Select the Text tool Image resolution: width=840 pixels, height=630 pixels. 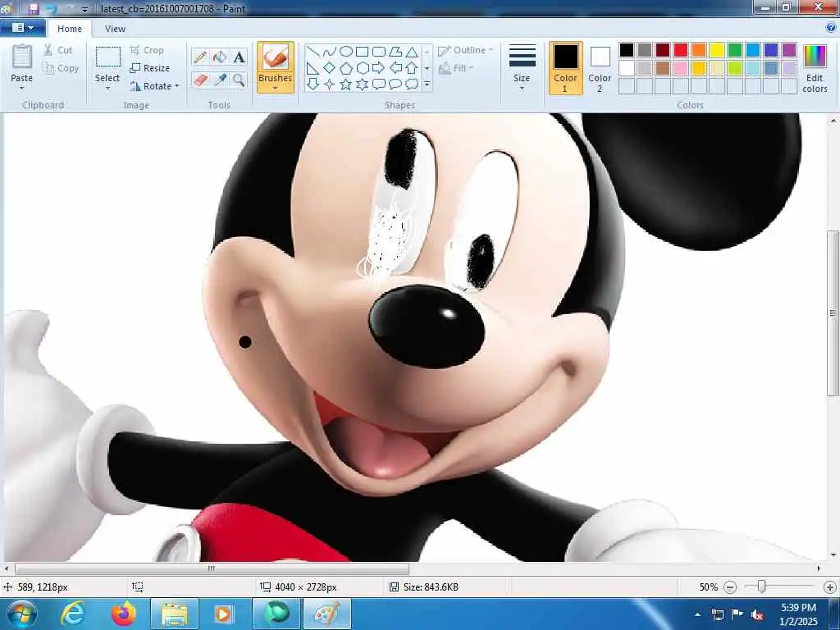click(239, 57)
